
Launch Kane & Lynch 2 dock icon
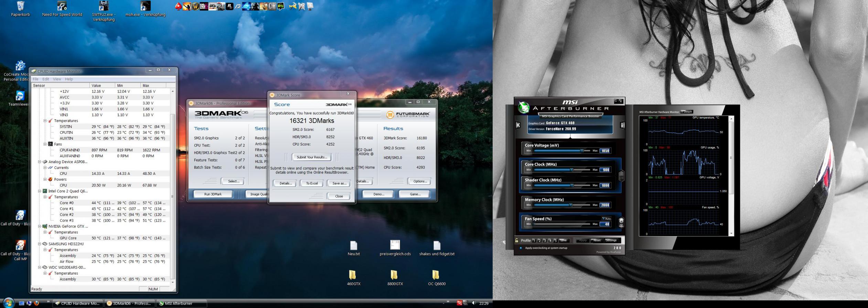(204, 6)
